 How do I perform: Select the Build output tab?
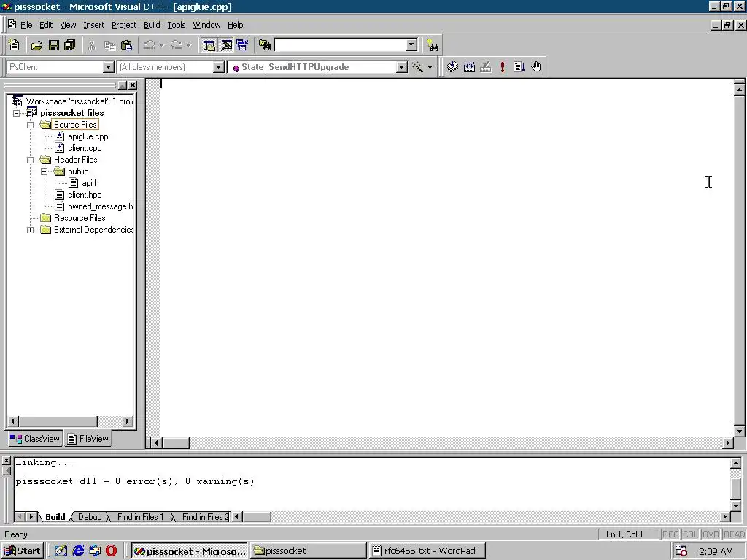[55, 517]
